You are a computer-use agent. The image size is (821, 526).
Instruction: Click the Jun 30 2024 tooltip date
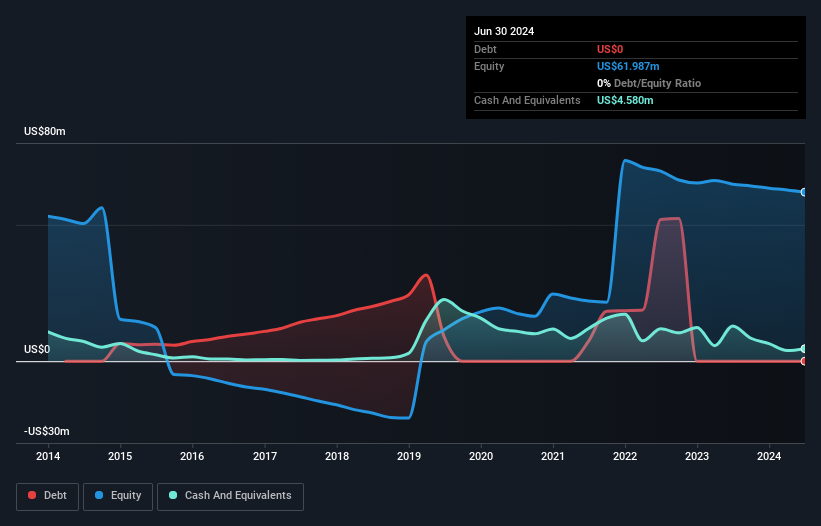tap(504, 31)
